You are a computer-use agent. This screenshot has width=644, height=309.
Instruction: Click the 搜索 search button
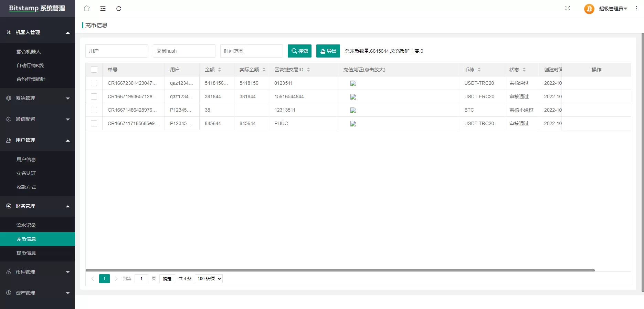(299, 51)
